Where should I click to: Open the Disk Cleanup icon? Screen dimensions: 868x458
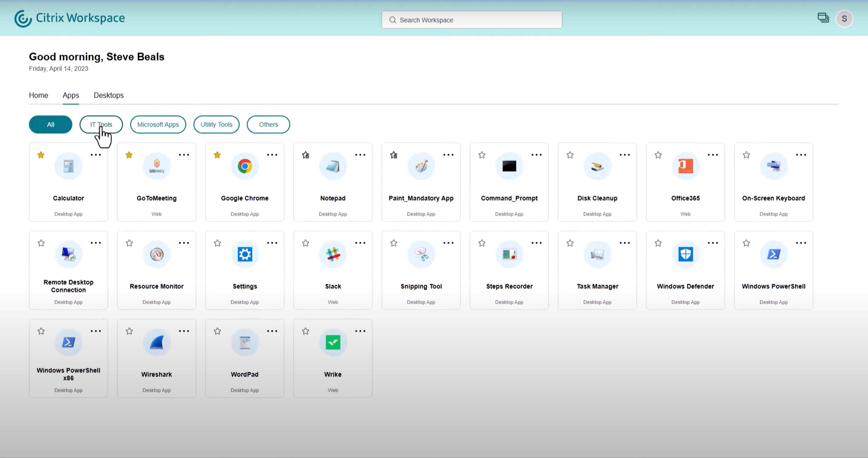pyautogui.click(x=597, y=166)
